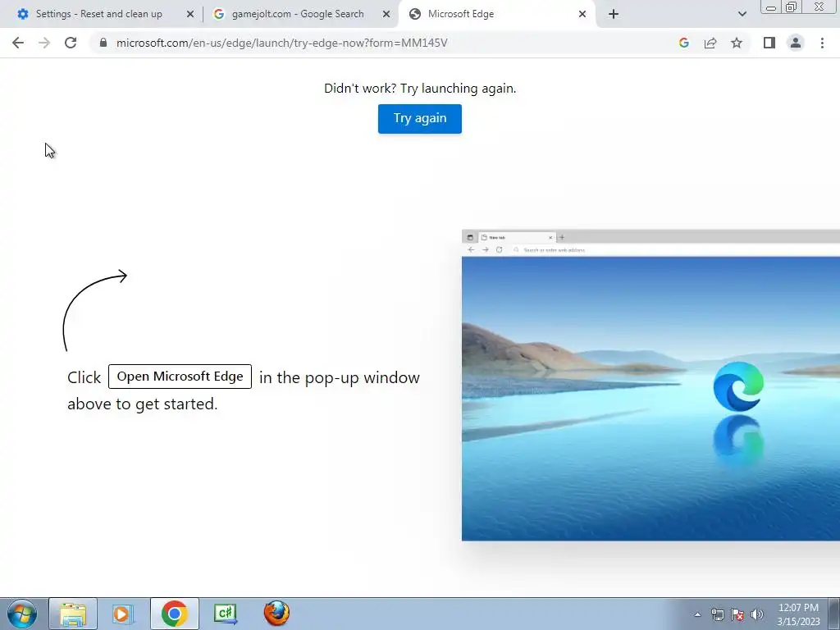The height and width of the screenshot is (630, 840).
Task: Open the Action Center flag icon
Action: point(737,615)
